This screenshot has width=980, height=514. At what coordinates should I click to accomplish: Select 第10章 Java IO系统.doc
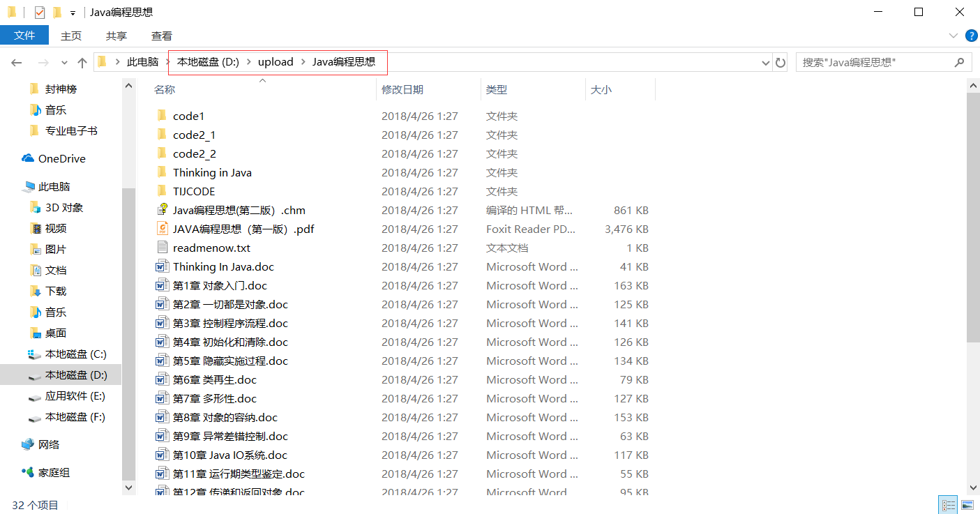230,455
